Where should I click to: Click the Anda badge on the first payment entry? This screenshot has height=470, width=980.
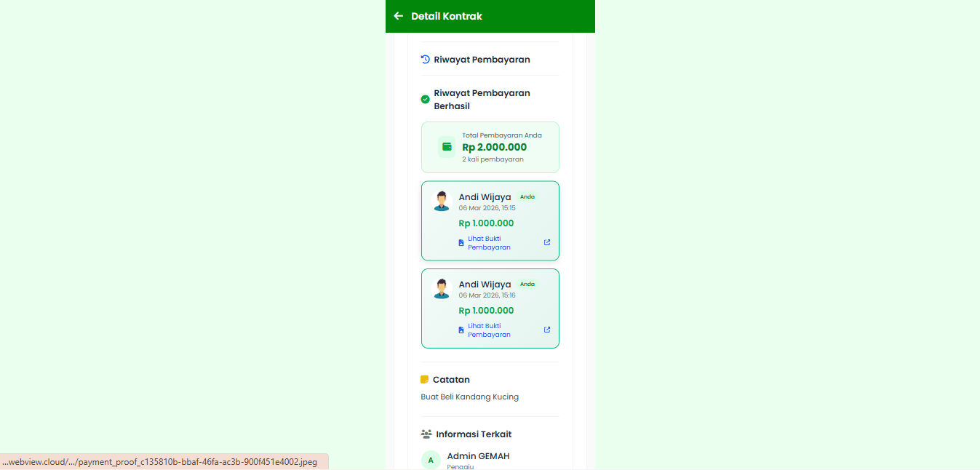click(x=527, y=196)
